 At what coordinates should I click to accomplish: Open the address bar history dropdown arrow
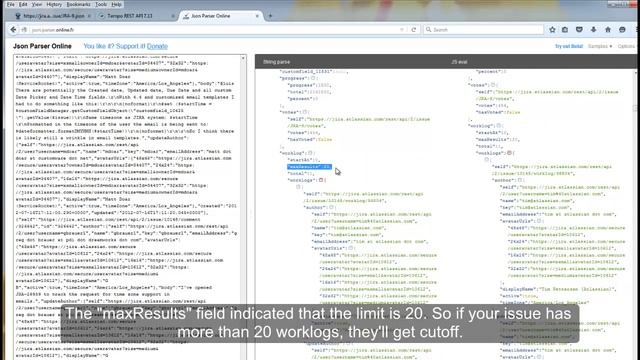(402, 30)
